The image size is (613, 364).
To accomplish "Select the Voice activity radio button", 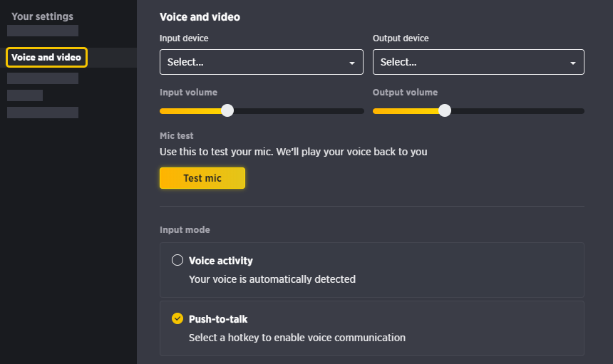I will [x=177, y=260].
